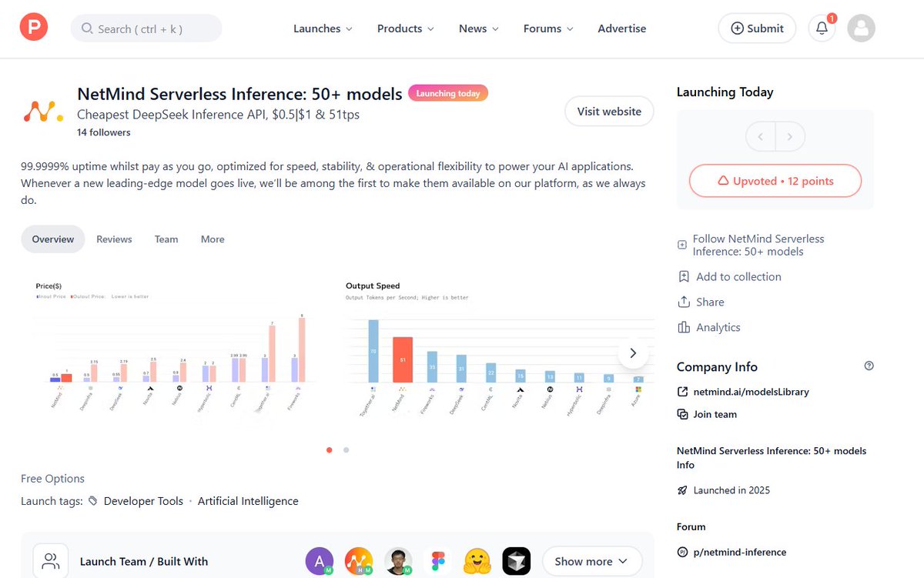Open netmind.ai/modelsLibrary link
Viewport: 924px width, 578px height.
tap(752, 392)
